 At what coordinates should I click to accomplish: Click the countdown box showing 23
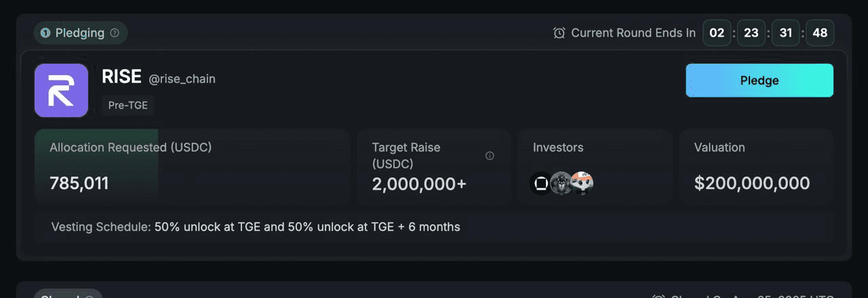click(751, 33)
